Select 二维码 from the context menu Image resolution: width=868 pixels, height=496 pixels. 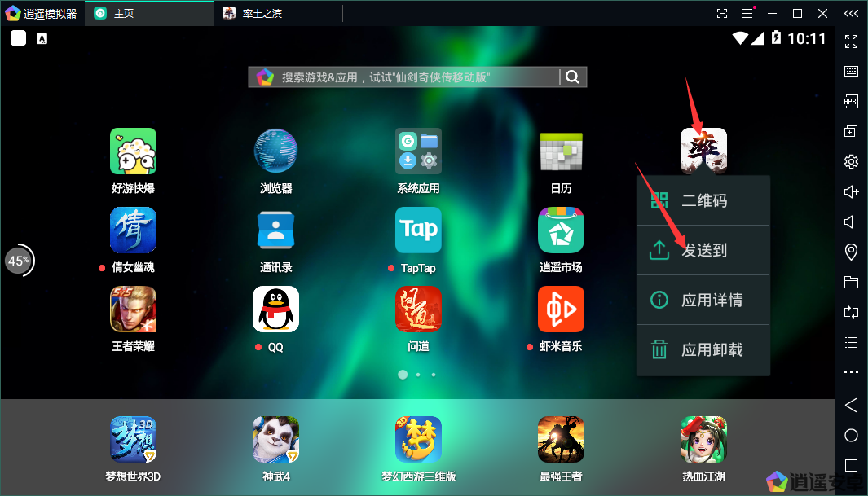pos(703,200)
